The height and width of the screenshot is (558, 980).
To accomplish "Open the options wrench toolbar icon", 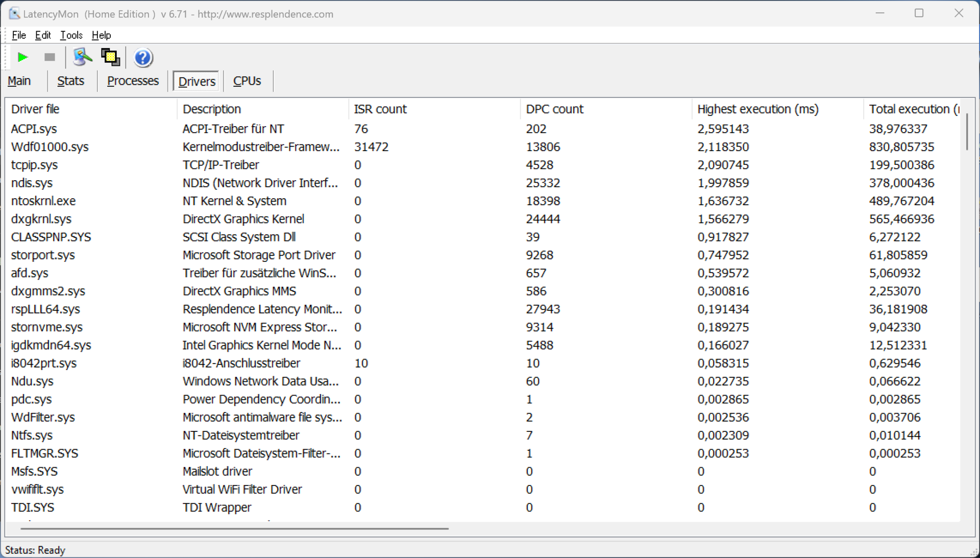I will pos(82,57).
